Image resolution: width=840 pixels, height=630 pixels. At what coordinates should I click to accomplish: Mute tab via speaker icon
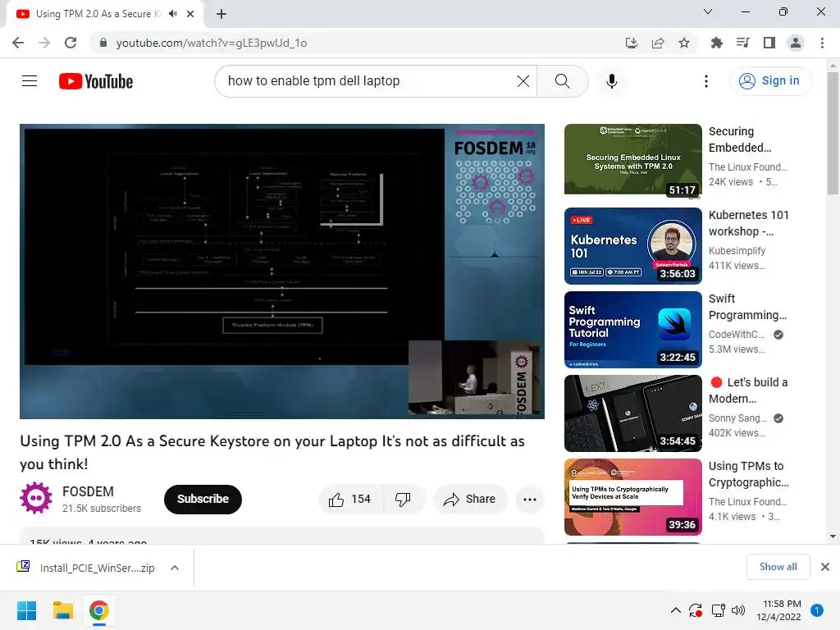172,14
